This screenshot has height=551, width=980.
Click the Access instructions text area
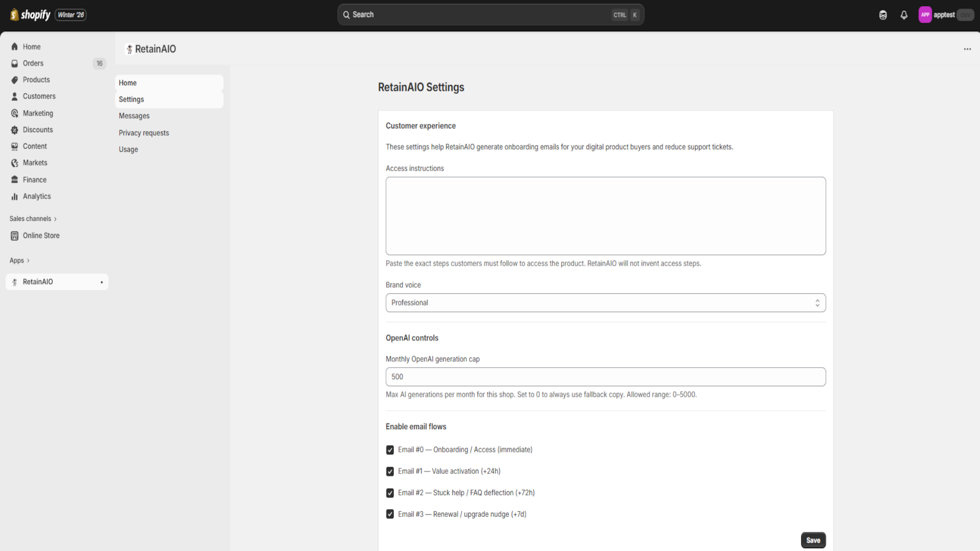(605, 216)
